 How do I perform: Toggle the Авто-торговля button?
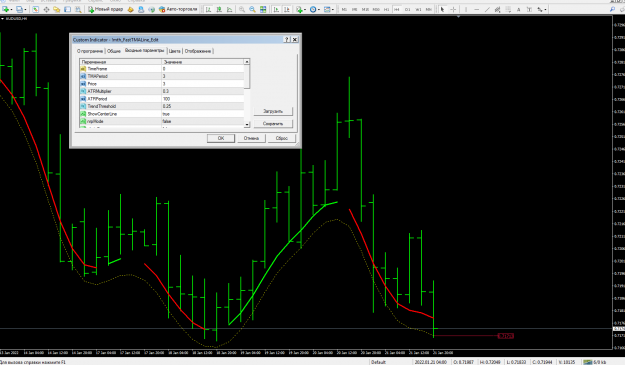click(178, 9)
